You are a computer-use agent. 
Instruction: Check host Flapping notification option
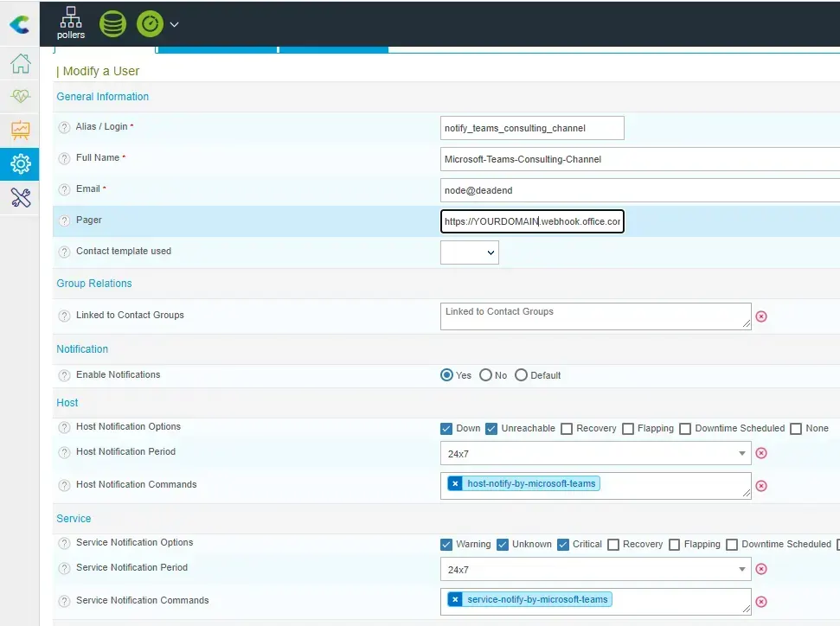(x=628, y=428)
